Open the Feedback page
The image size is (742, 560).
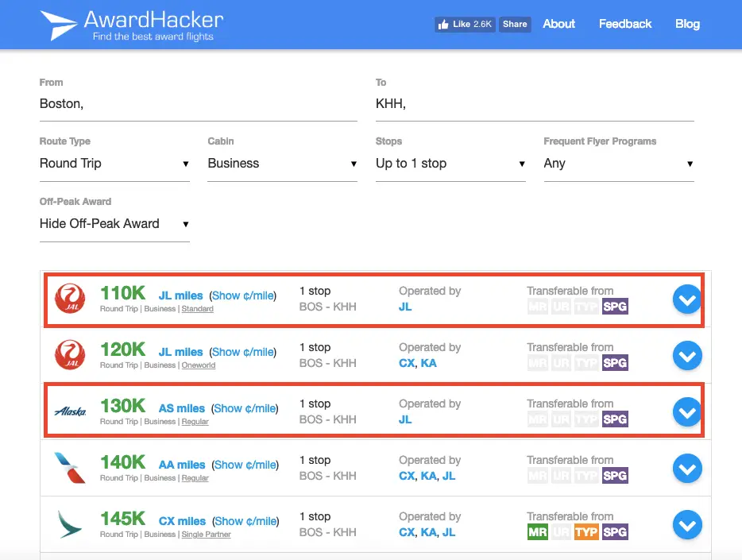[x=625, y=24]
